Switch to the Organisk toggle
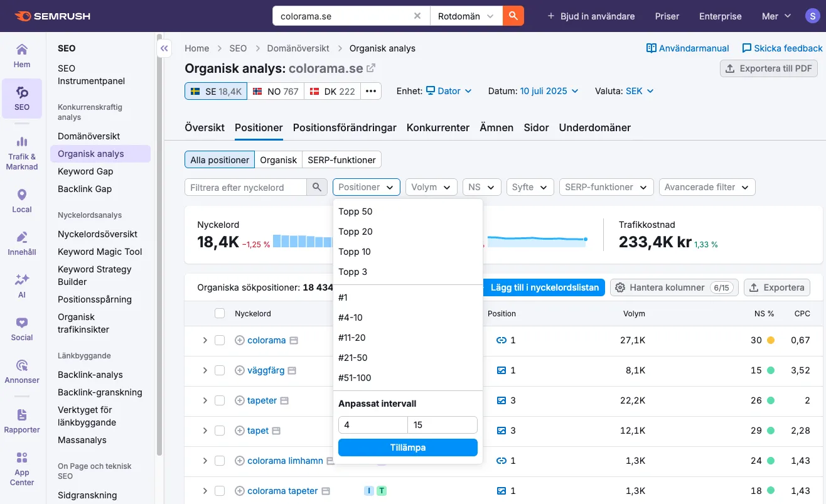The image size is (826, 504). click(x=278, y=160)
